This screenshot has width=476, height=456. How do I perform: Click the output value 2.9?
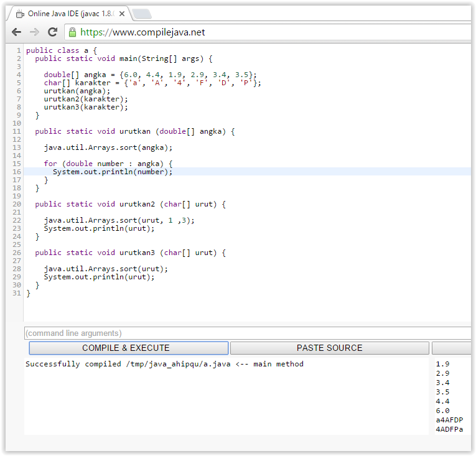442,373
